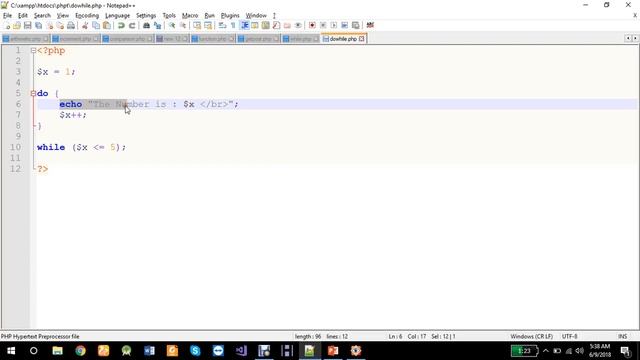Image resolution: width=640 pixels, height=360 pixels.
Task: Close the current document with the Close toolbar icon
Action: coord(49,25)
